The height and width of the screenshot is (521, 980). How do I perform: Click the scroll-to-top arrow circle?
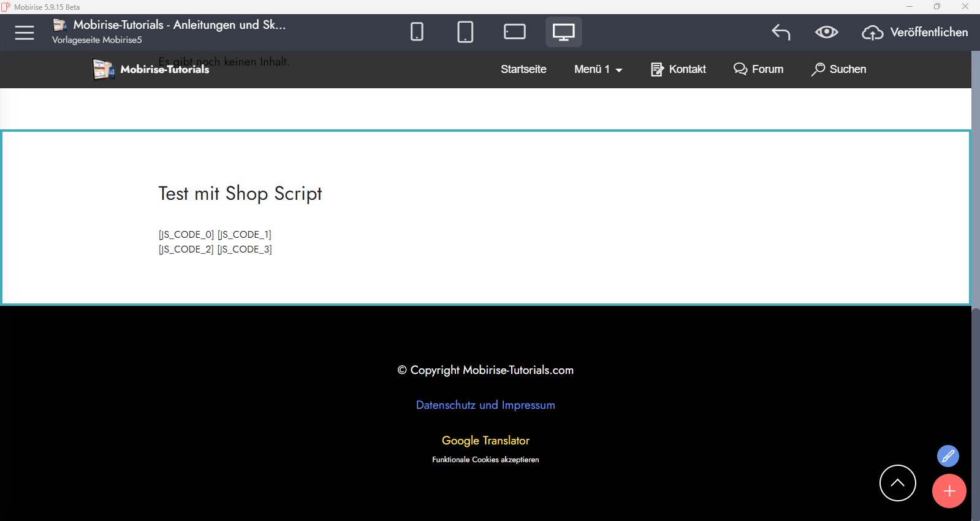point(897,483)
